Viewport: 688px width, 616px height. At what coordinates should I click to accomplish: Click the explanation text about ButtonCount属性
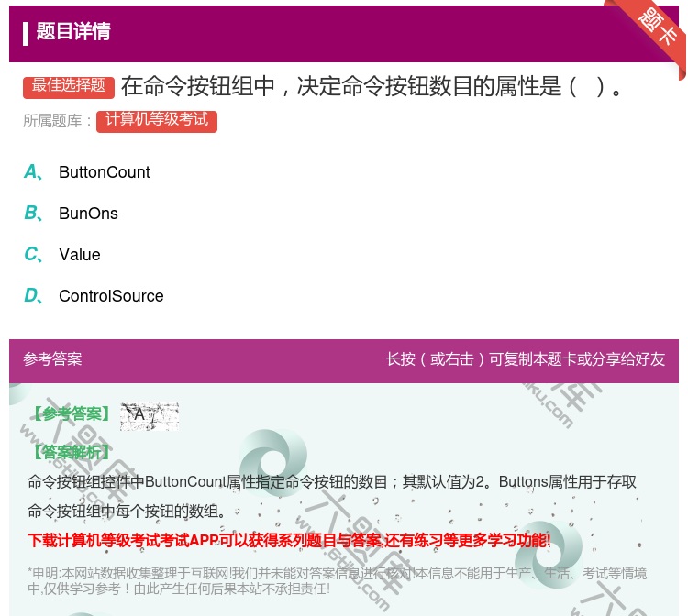click(x=332, y=496)
